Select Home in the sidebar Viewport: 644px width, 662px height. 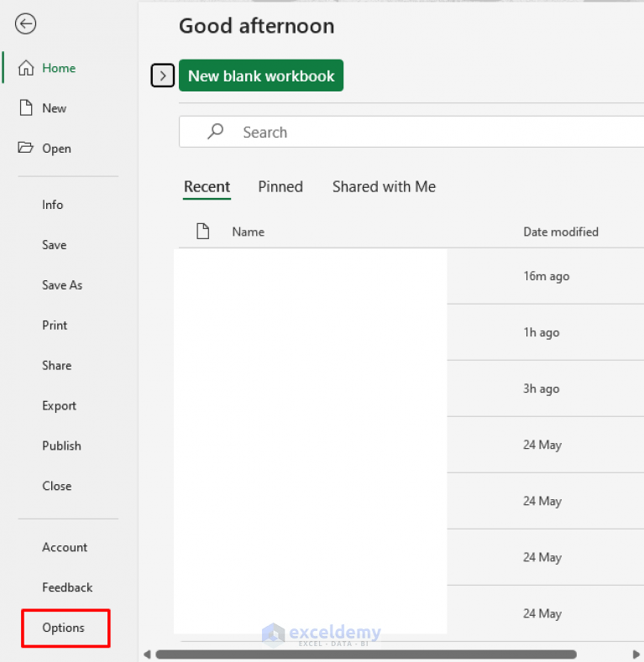(x=59, y=68)
